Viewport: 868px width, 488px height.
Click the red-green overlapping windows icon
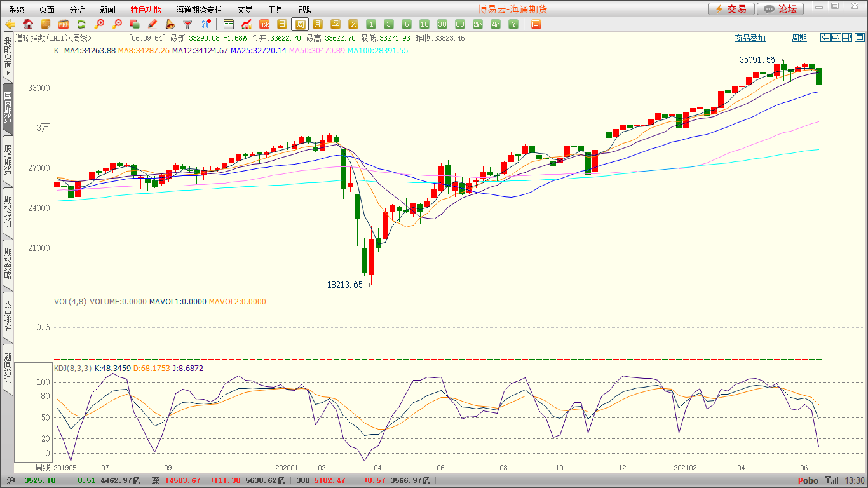click(x=134, y=24)
